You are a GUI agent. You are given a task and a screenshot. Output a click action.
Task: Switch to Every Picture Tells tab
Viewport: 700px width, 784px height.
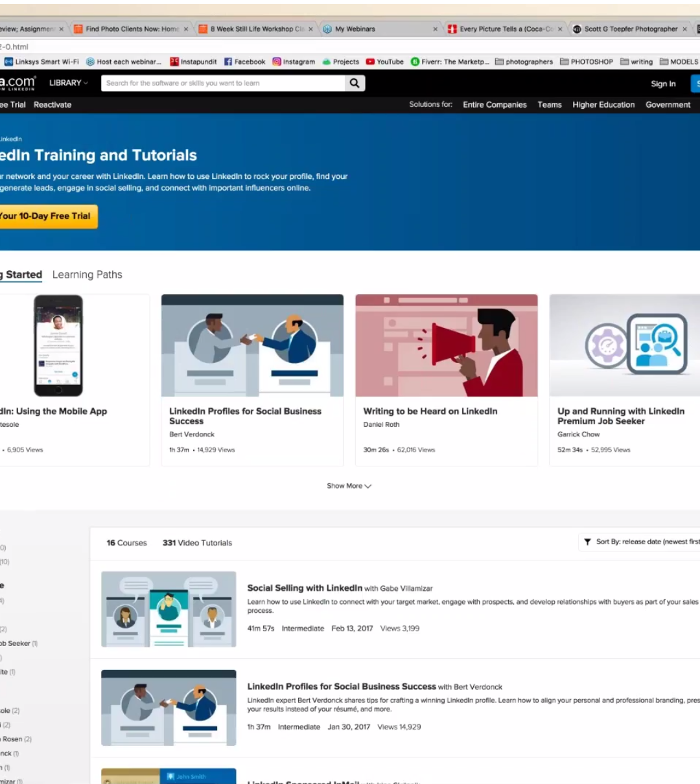click(x=506, y=29)
